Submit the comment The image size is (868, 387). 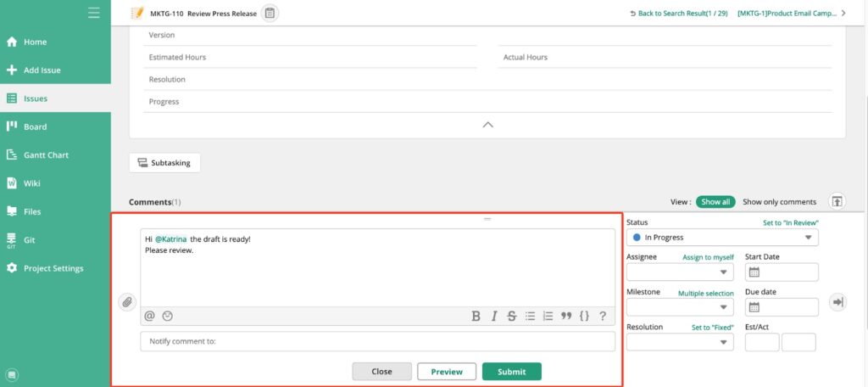pos(511,372)
